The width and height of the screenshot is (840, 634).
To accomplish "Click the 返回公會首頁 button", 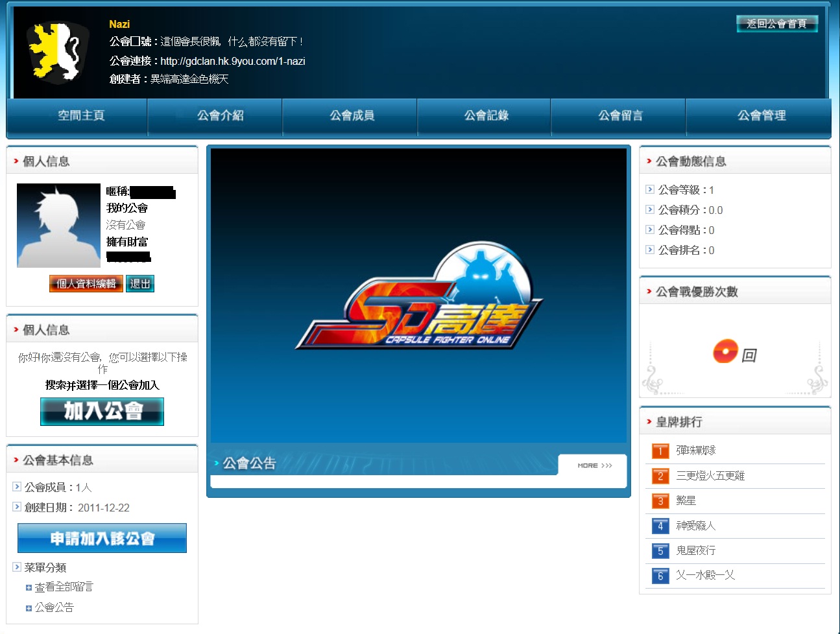I will 777,24.
